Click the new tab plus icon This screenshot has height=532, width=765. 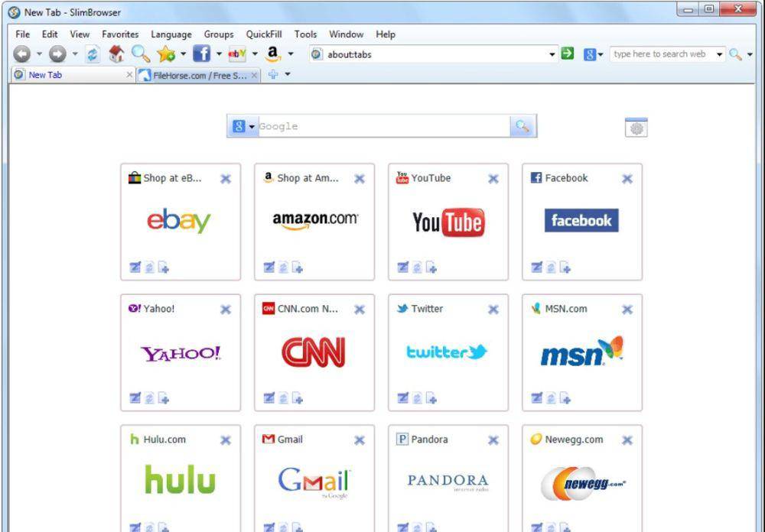(273, 75)
